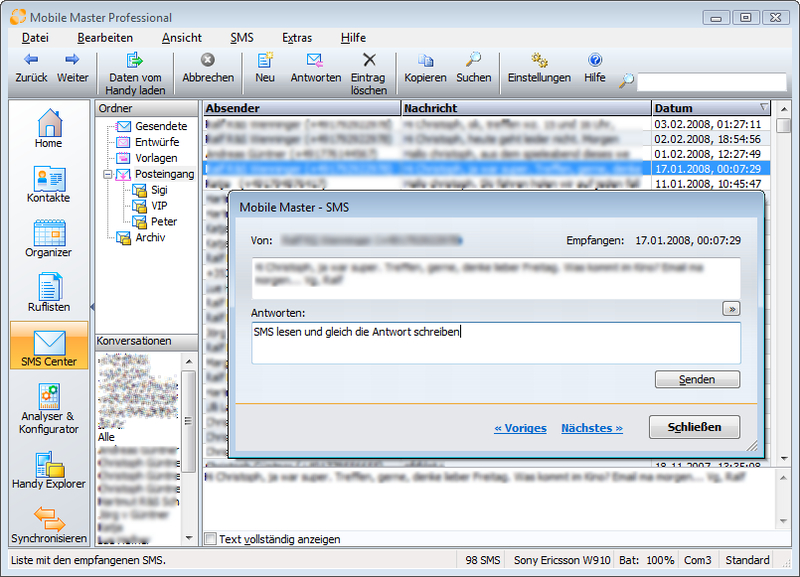Click the Nächstes » link

click(x=591, y=428)
